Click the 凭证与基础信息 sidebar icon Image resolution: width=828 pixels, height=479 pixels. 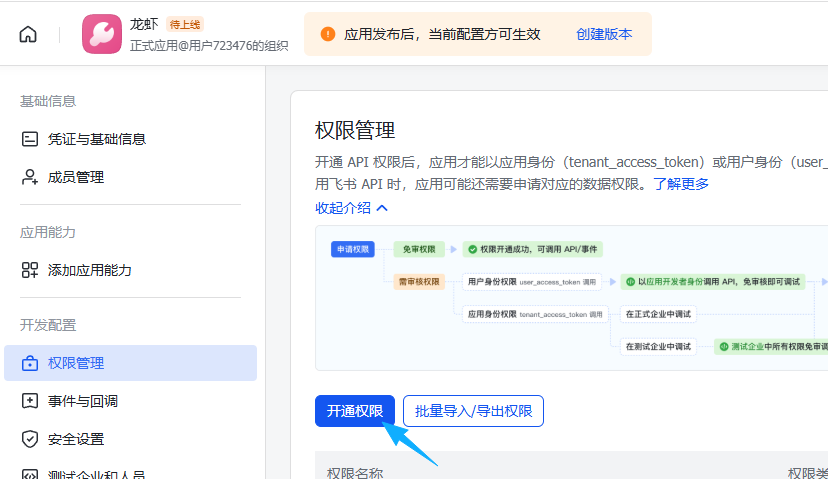click(30, 139)
